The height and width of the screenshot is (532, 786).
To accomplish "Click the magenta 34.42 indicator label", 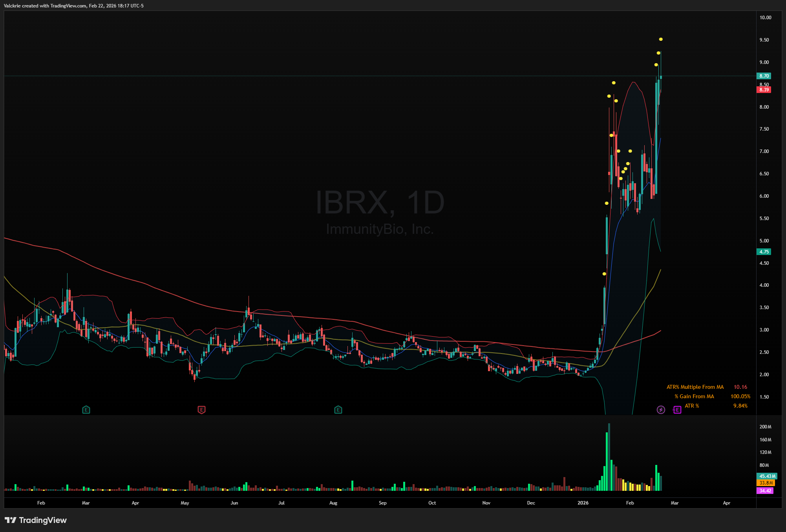I will (x=765, y=491).
